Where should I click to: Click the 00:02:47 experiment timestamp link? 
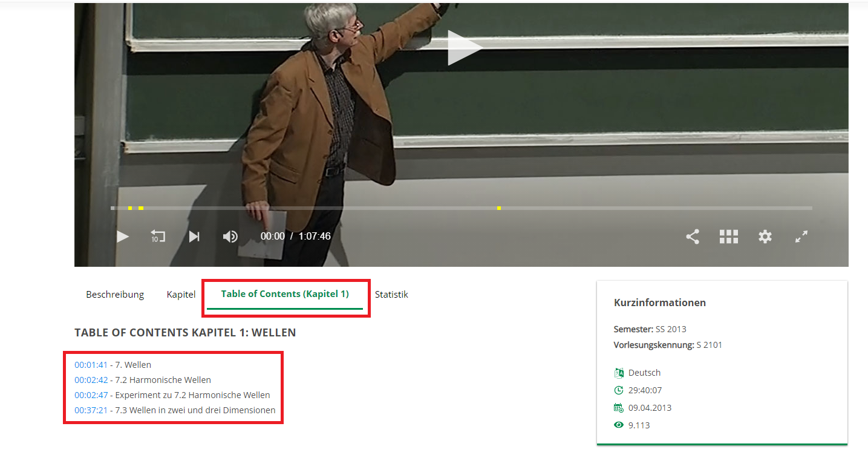(91, 395)
